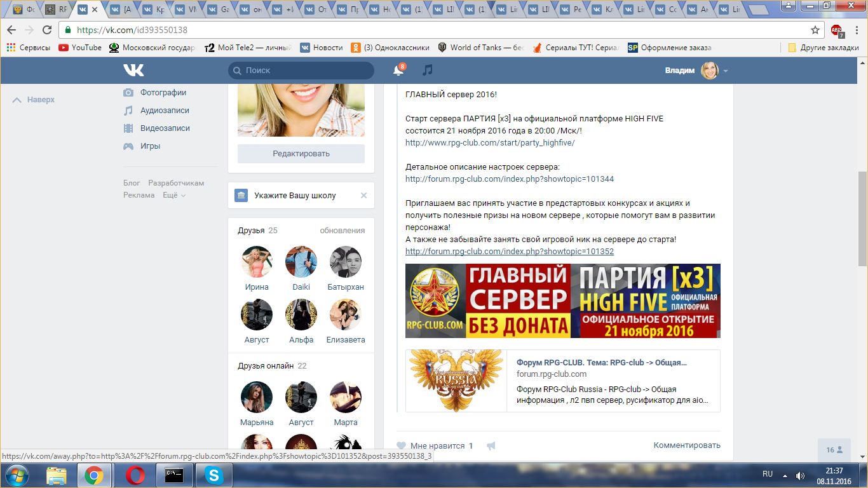Open the profile menu dropdown arrow
The width and height of the screenshot is (868, 488).
click(726, 71)
